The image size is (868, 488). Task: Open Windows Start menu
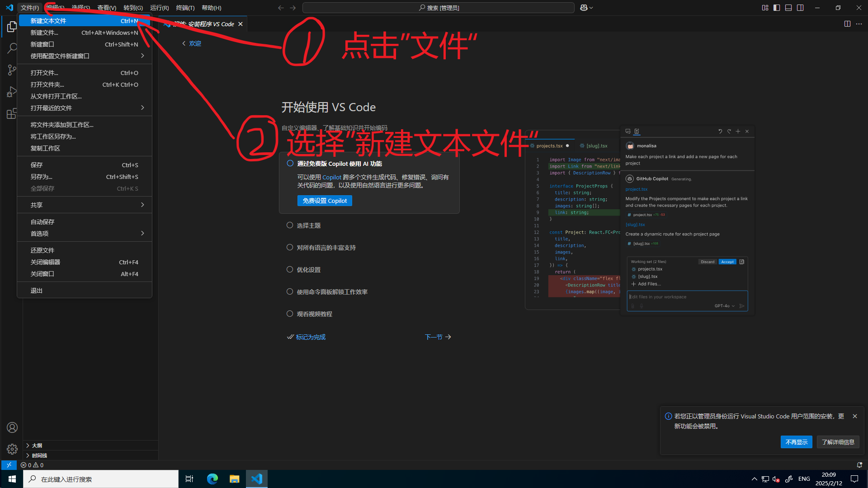(12, 479)
